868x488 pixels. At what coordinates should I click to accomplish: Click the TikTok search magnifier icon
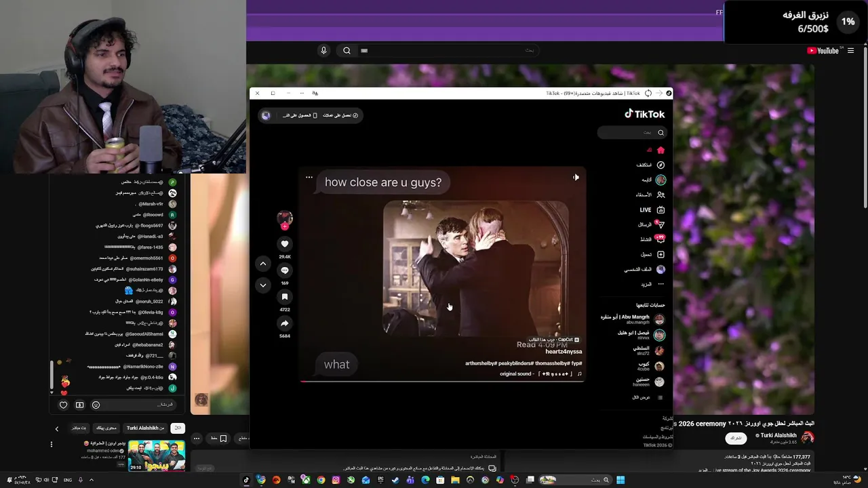coord(661,132)
